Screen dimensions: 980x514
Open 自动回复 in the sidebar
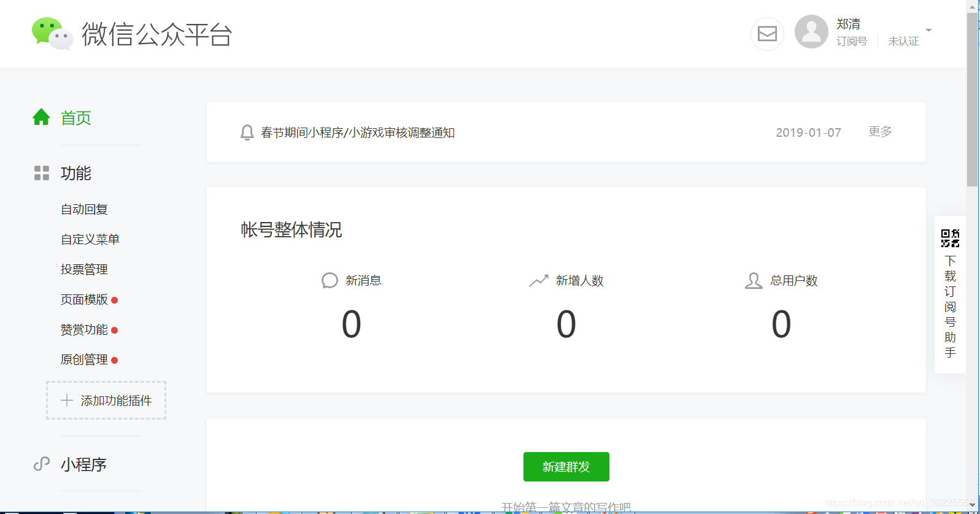pyautogui.click(x=84, y=209)
